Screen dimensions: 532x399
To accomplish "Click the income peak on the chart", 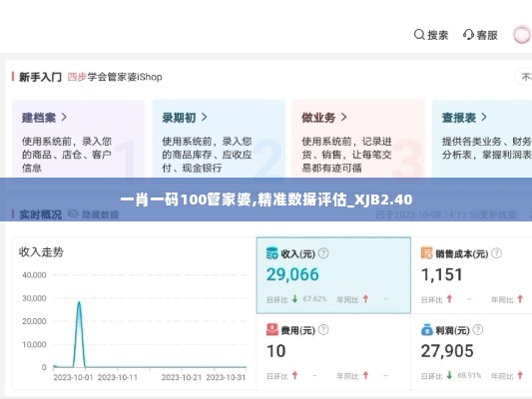I will click(x=79, y=302).
